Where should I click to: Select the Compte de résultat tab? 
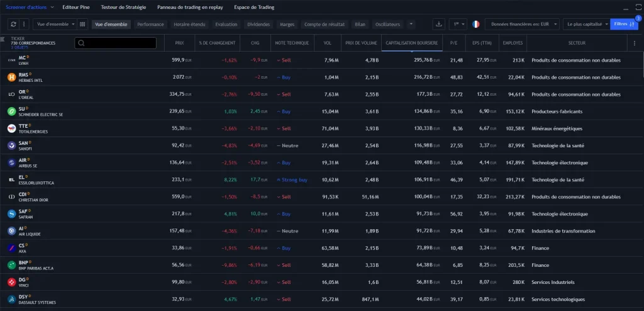point(325,25)
